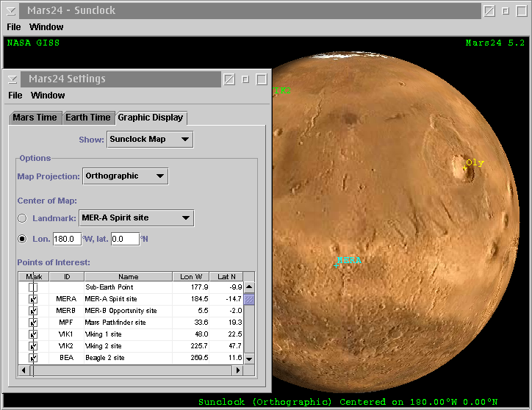Maximize the Mars24 Settings window
This screenshot has width=532, height=410.
point(262,79)
